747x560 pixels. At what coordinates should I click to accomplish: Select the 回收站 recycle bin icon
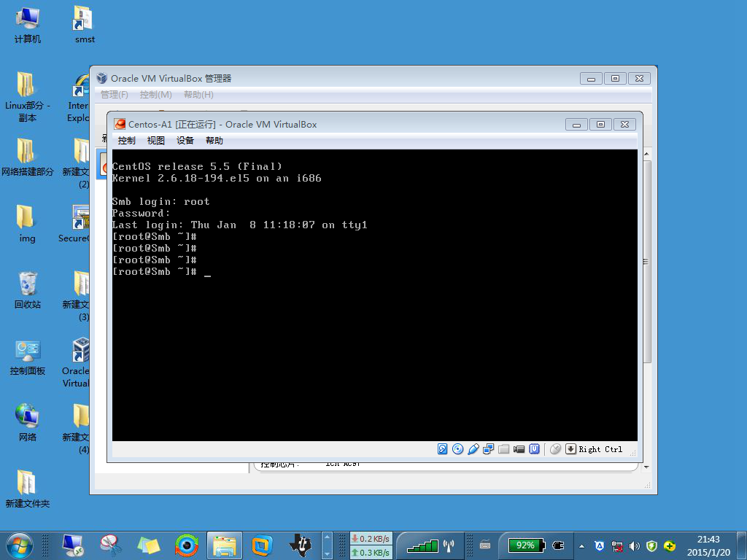click(27, 290)
